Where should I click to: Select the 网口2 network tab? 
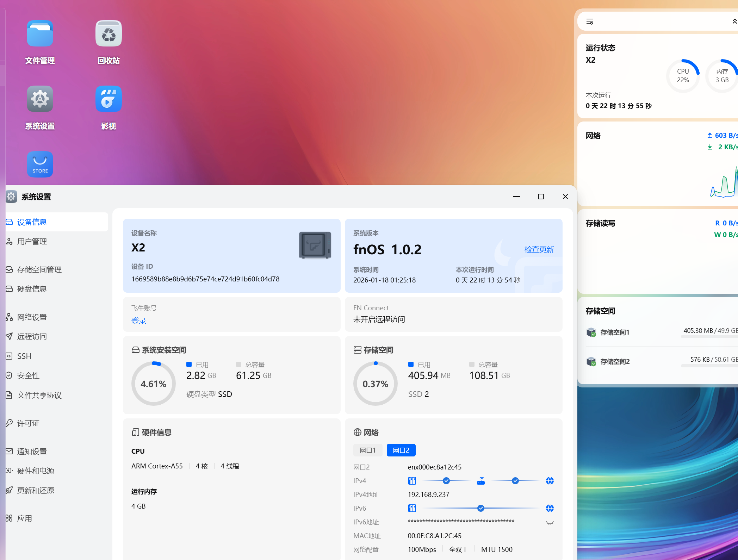click(401, 450)
